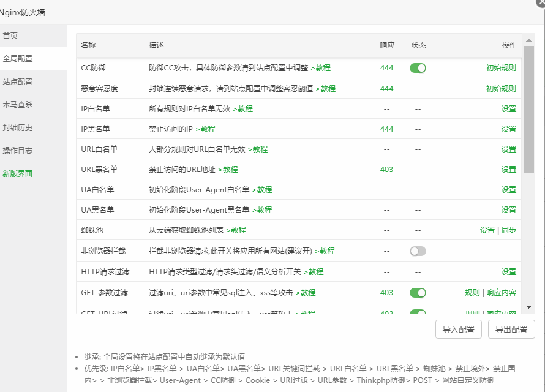The height and width of the screenshot is (392, 545).
Task: Open 设置 for URL白名单
Action: (x=509, y=149)
